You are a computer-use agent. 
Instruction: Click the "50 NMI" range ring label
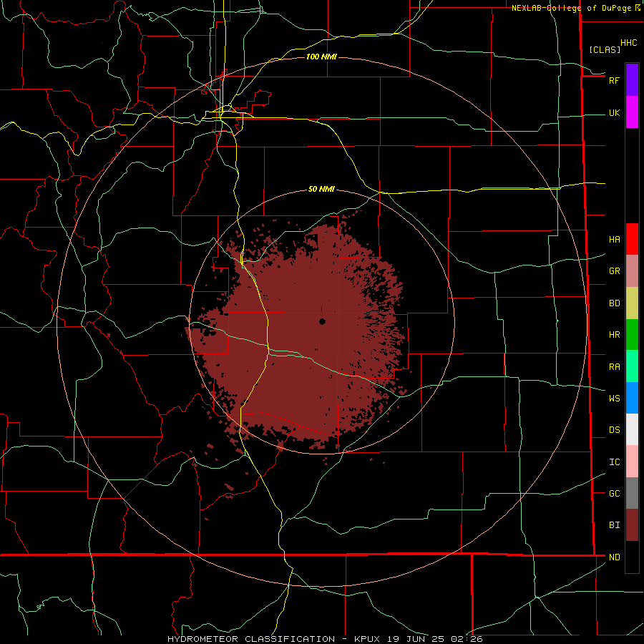coord(321,189)
